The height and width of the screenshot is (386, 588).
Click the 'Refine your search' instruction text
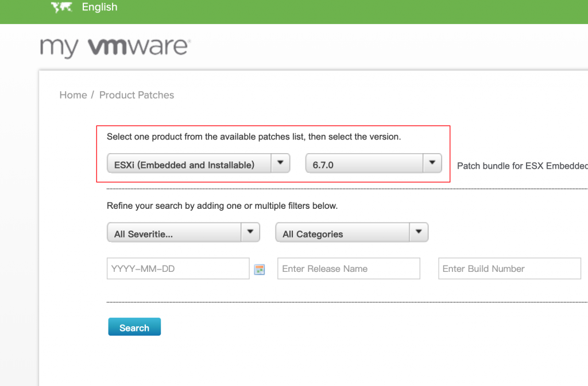(x=222, y=205)
